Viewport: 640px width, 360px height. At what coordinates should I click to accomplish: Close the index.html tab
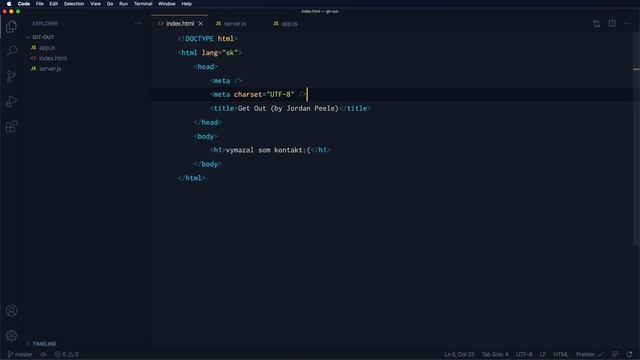(200, 24)
